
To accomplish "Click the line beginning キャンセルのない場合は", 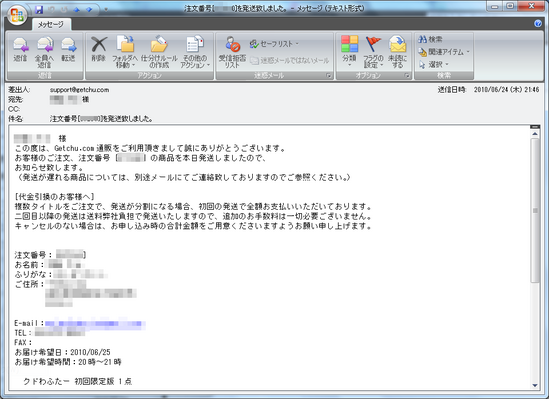I will (193, 226).
